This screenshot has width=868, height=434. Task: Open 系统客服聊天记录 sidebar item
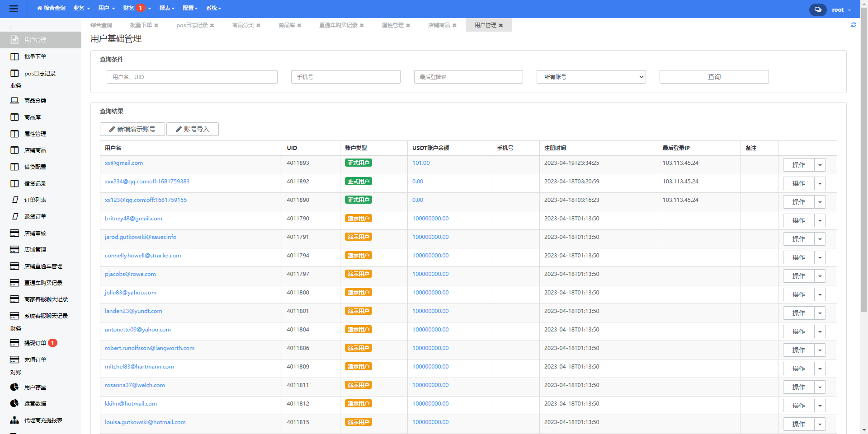pyautogui.click(x=46, y=316)
